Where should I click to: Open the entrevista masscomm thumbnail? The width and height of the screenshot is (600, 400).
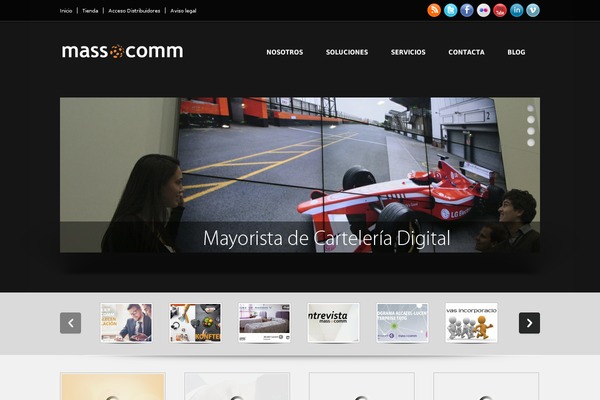point(333,323)
